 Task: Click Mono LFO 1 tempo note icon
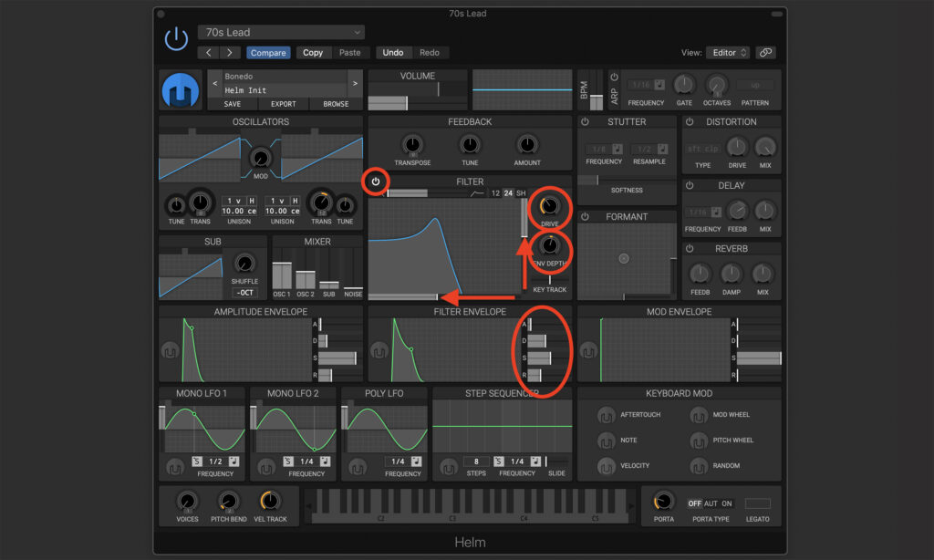(x=234, y=461)
